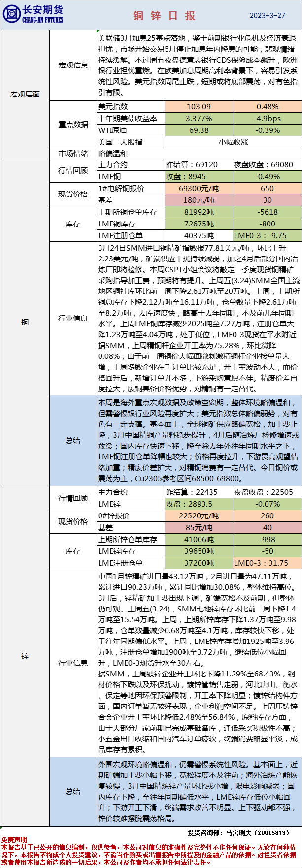Click the yield value 3.377%
Image resolution: width=302 pixels, height=868 pixels.
click(x=199, y=118)
